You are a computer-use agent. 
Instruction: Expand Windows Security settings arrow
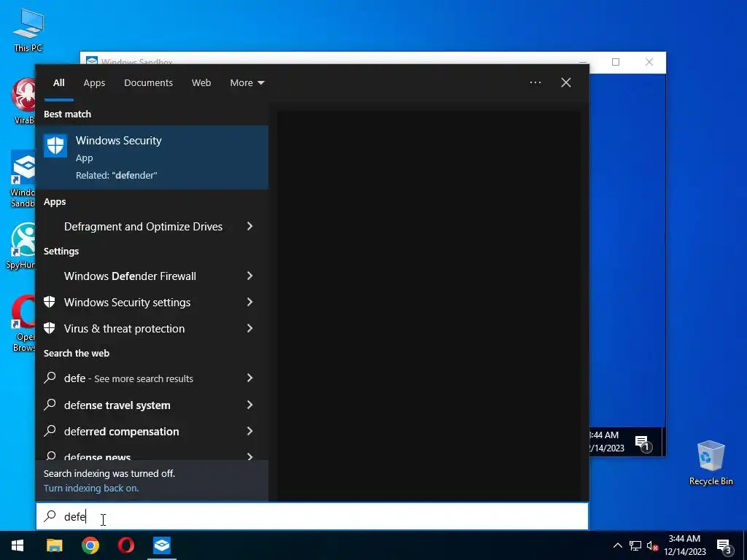[x=249, y=302]
